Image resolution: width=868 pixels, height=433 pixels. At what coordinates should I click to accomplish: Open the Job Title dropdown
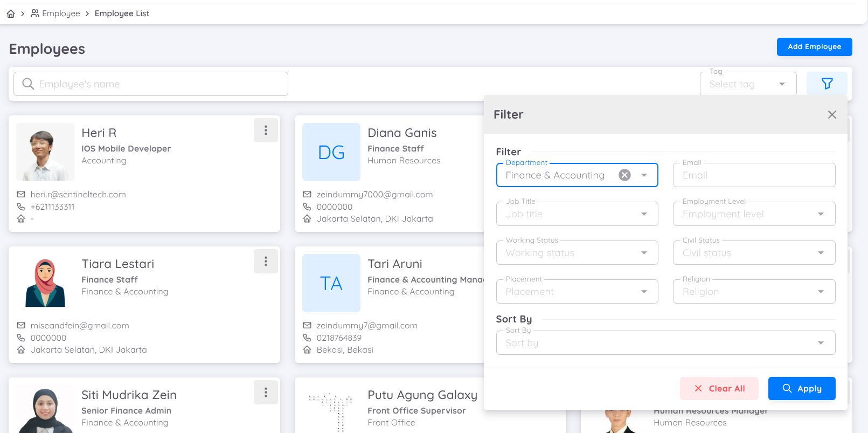[577, 214]
